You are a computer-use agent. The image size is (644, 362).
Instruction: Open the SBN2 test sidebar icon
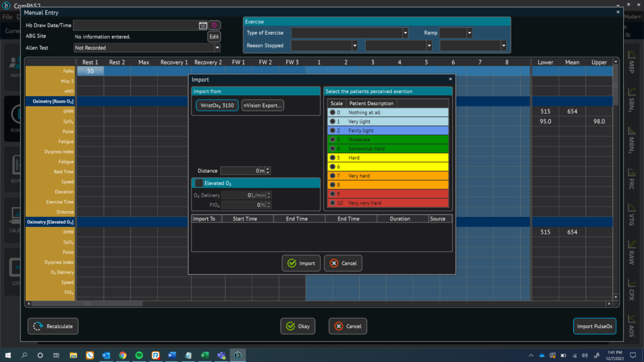point(631,100)
